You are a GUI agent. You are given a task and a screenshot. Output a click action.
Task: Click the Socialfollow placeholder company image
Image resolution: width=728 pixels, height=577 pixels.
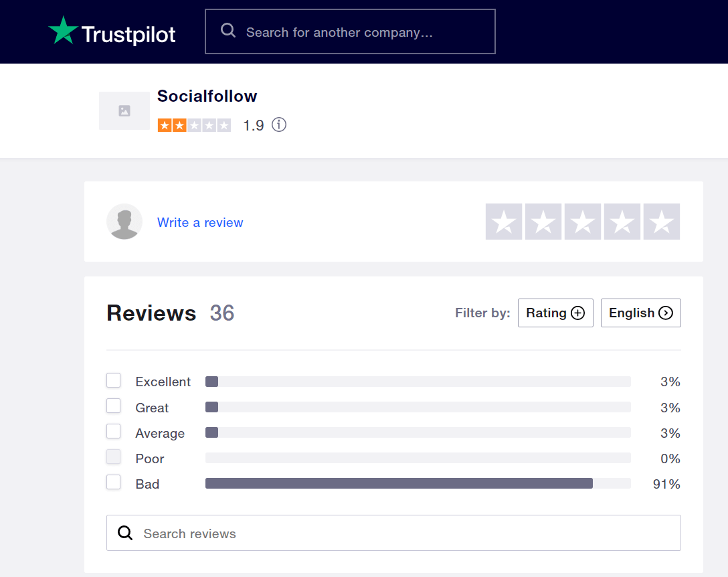(x=124, y=110)
